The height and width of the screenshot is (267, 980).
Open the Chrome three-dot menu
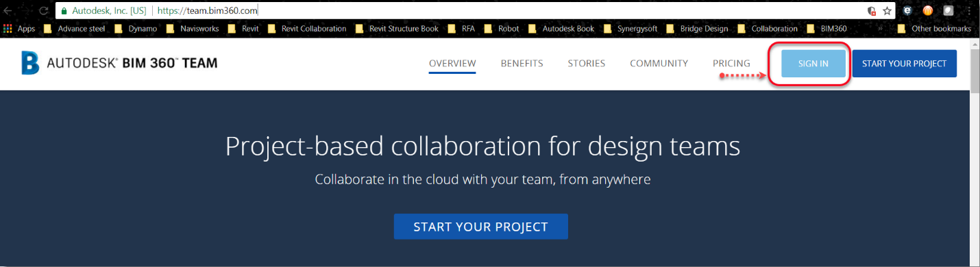point(970,11)
